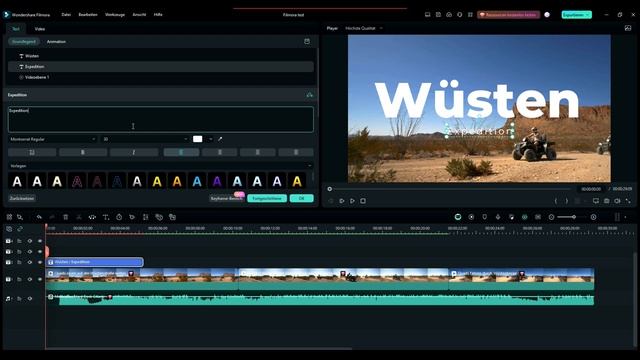Click the Ressourcen kostenlos testen button

pos(509,15)
